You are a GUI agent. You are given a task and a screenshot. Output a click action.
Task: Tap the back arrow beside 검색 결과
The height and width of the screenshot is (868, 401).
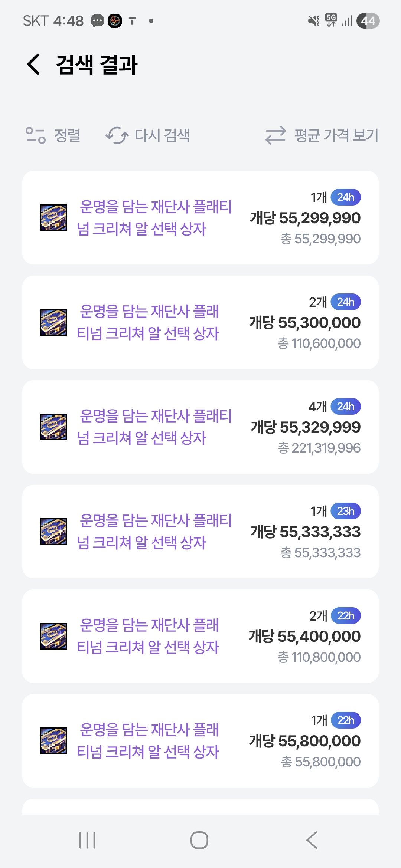pyautogui.click(x=34, y=64)
